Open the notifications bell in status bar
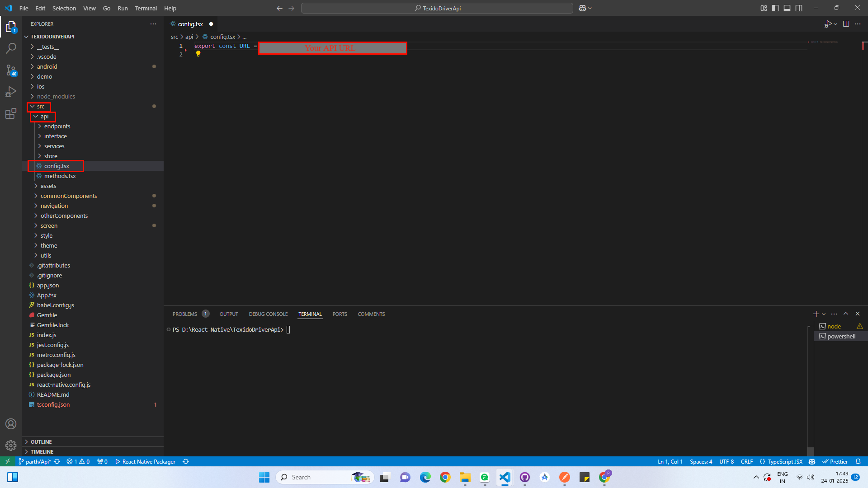868x488 pixels. tap(858, 461)
